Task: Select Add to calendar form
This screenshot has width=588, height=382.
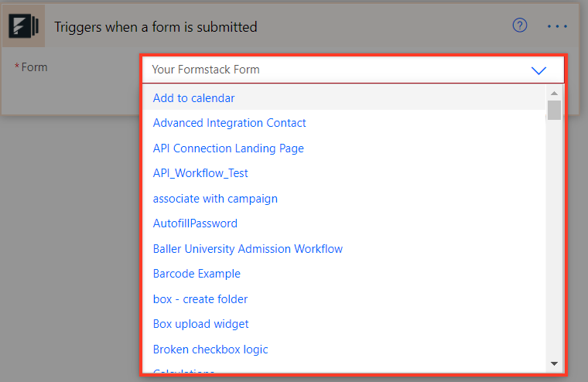Action: coord(193,98)
